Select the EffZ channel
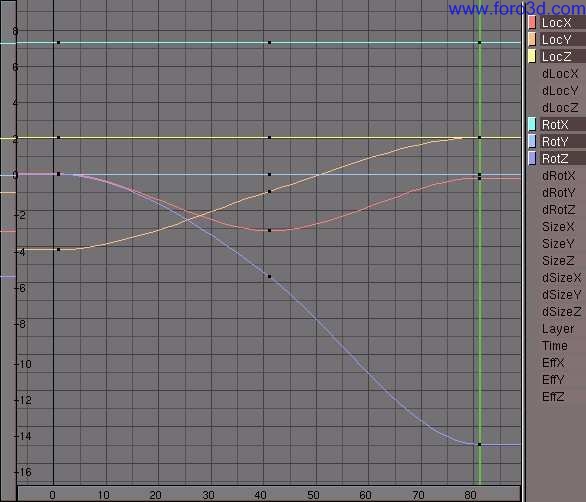Screen dimensions: 586x502 click(x=553, y=397)
